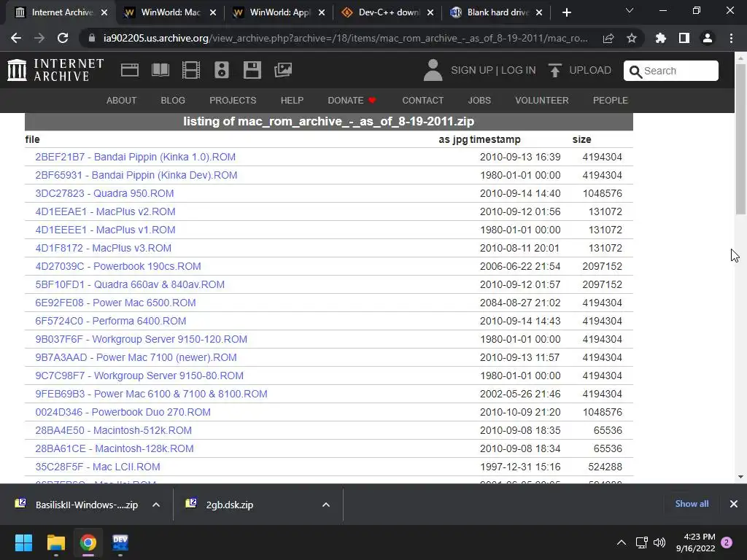Open CONTACT menu item
747x560 pixels.
[422, 101]
